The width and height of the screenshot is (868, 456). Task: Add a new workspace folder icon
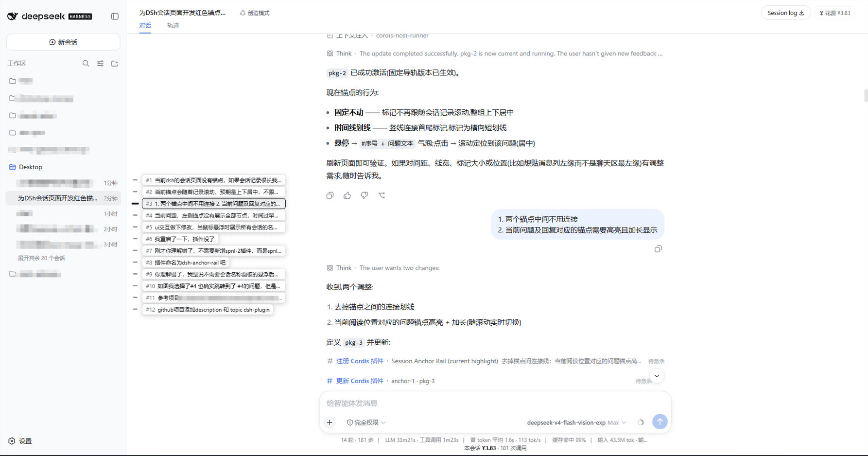tap(115, 63)
